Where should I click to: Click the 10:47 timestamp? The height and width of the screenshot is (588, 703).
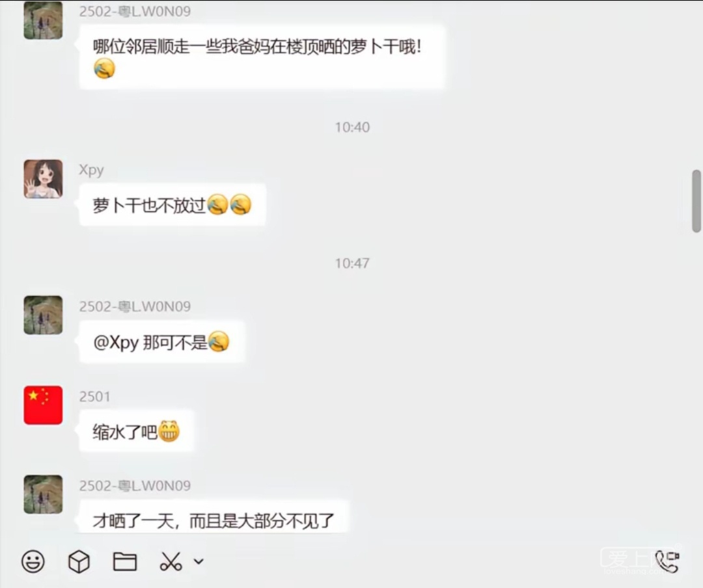click(x=352, y=263)
